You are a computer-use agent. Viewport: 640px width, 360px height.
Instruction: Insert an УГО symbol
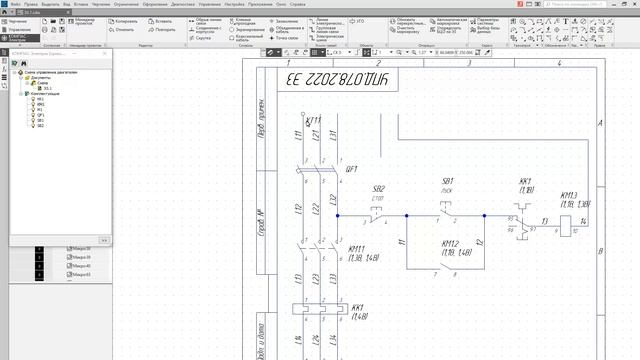tap(356, 21)
